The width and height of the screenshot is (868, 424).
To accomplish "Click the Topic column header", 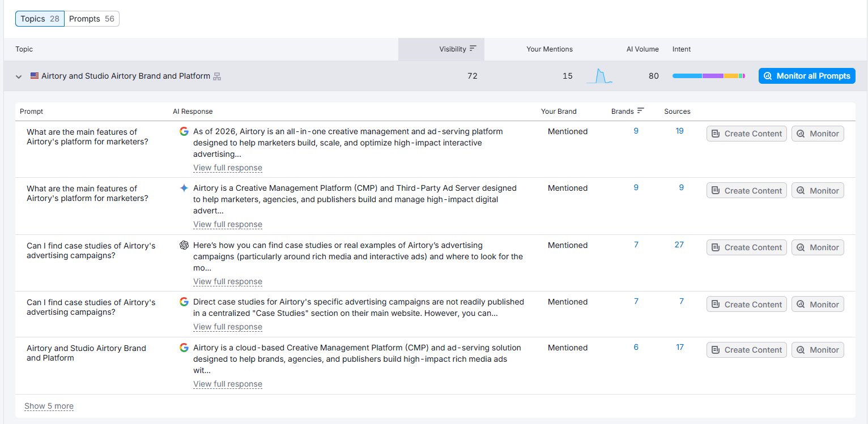I will (x=24, y=49).
